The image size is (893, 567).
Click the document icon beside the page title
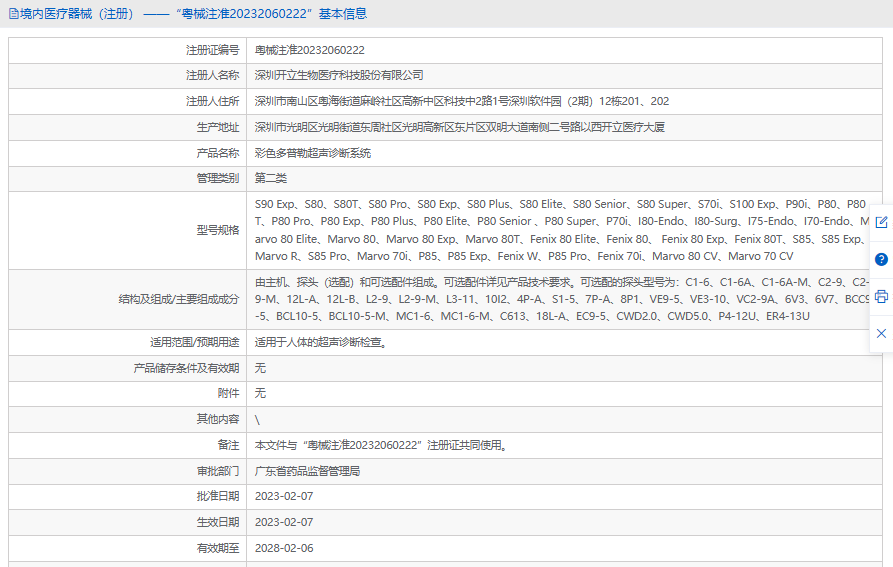coord(14,14)
